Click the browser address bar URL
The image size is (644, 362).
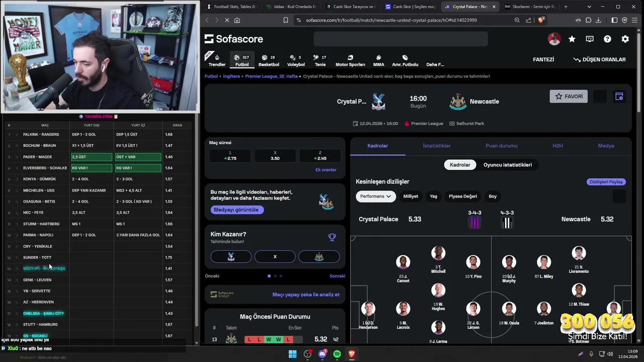tap(391, 20)
